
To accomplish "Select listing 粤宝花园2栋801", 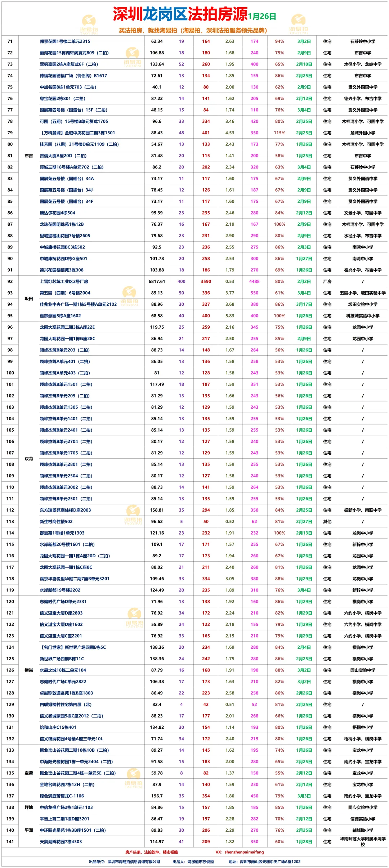I will [x=62, y=99].
